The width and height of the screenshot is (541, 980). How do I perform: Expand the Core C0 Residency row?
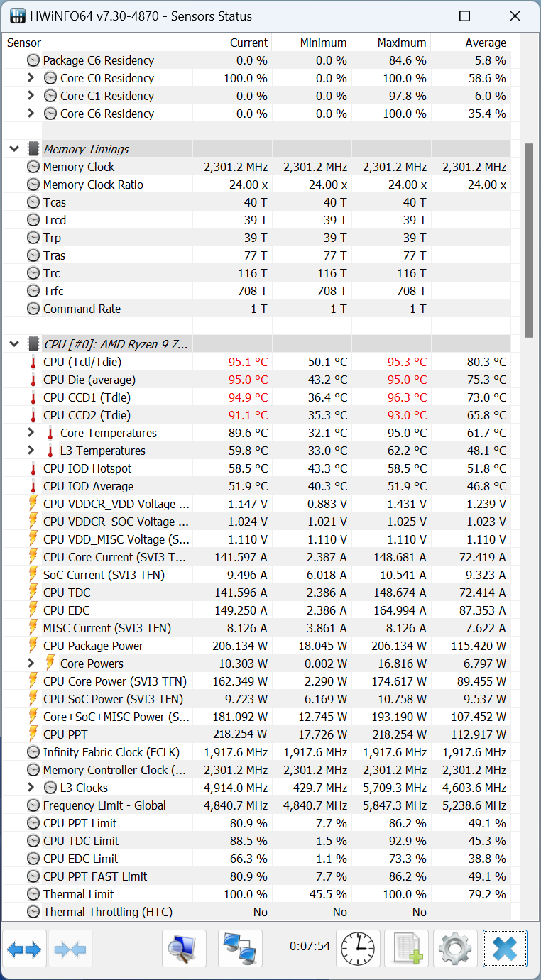click(x=31, y=78)
